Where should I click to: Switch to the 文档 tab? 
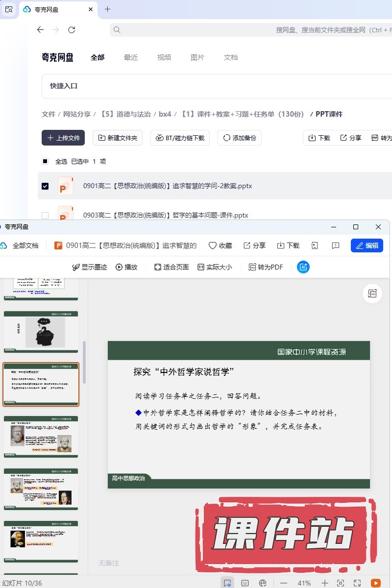(231, 57)
